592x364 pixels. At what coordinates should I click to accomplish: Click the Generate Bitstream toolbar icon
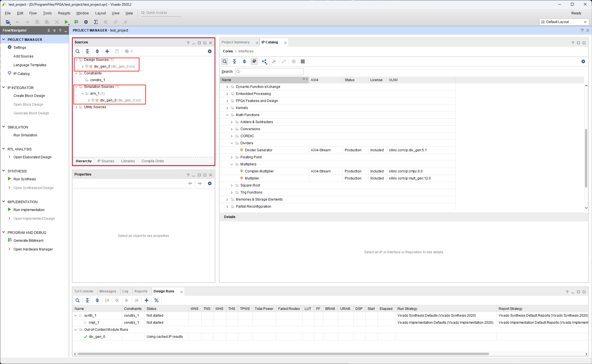point(76,22)
